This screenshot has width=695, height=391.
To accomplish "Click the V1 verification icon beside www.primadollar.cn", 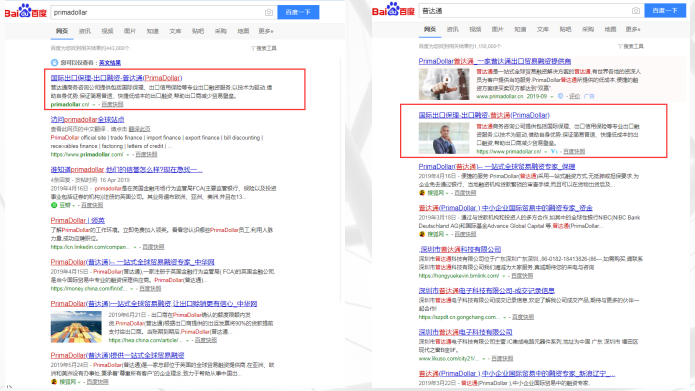I will pos(554,152).
